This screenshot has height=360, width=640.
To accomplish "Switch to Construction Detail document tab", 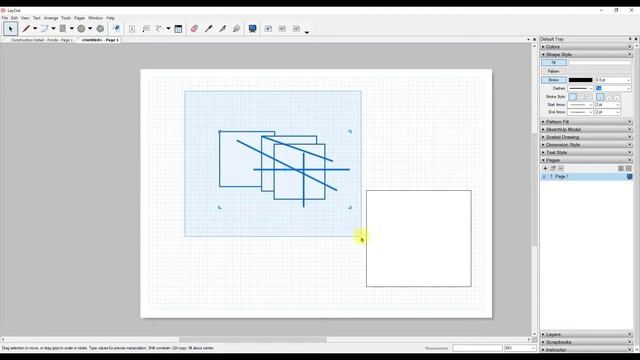I will pos(41,40).
